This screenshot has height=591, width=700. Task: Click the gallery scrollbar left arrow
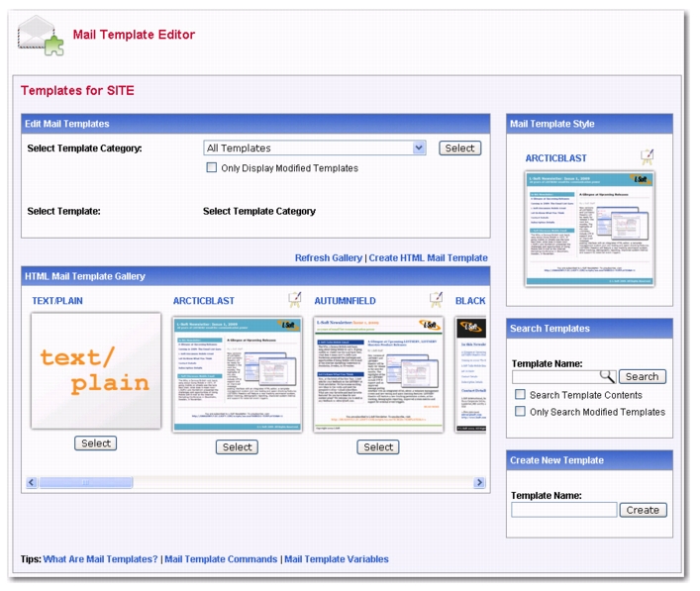pyautogui.click(x=32, y=482)
